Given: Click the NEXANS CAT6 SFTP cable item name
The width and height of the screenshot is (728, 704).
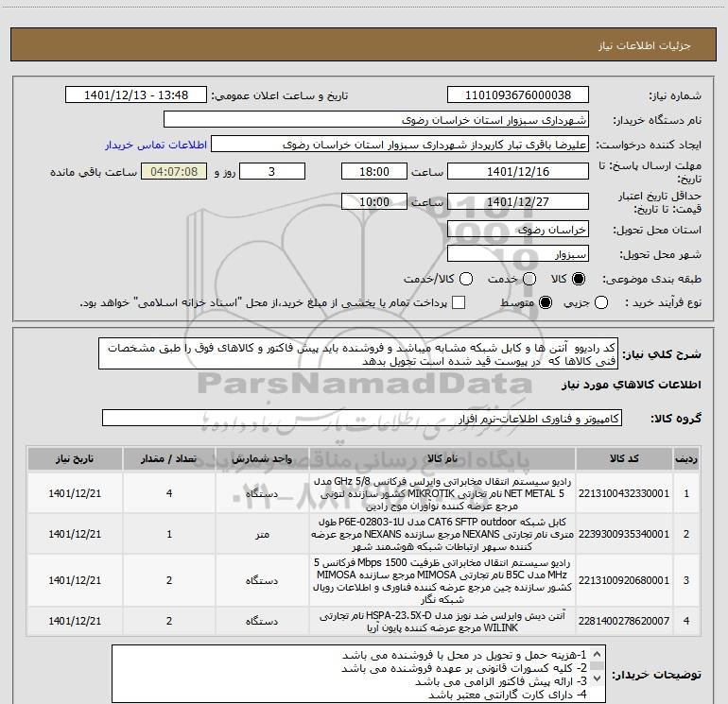Looking at the screenshot, I should point(442,534).
